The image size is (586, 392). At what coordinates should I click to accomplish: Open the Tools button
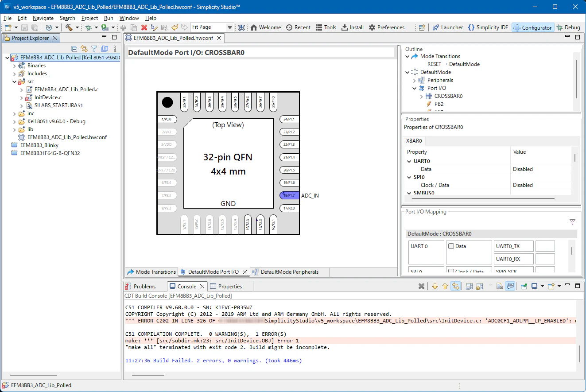[326, 27]
